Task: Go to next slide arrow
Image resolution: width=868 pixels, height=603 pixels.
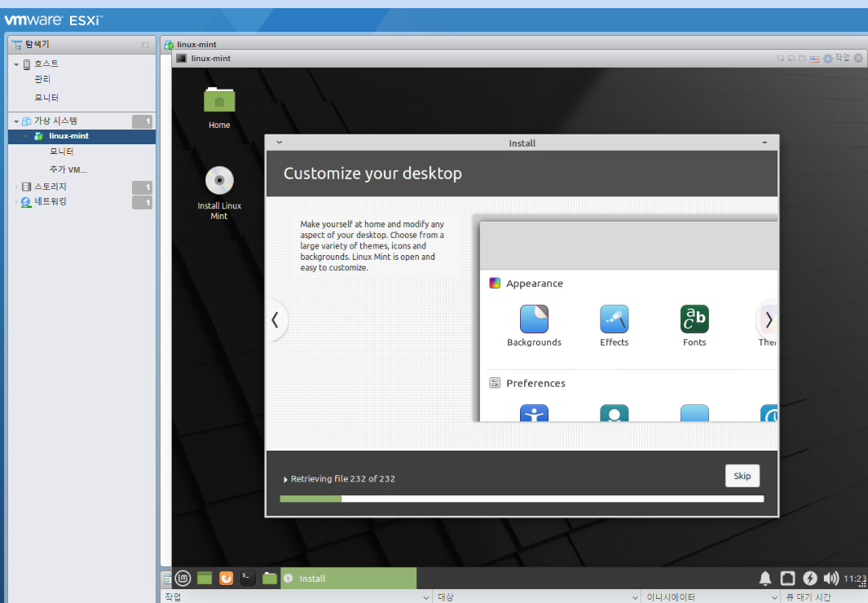Action: 769,319
